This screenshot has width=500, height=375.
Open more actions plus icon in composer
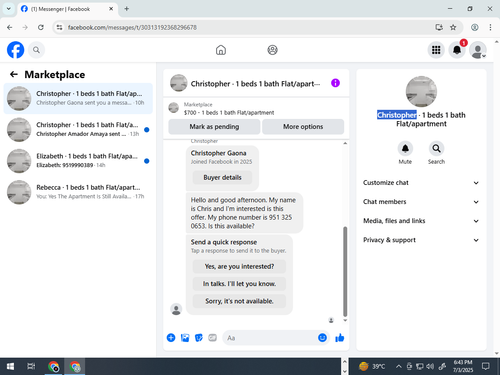pyautogui.click(x=171, y=338)
